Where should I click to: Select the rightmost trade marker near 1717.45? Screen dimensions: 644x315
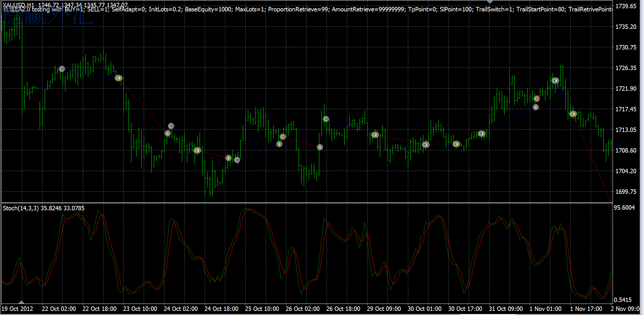[x=573, y=114]
